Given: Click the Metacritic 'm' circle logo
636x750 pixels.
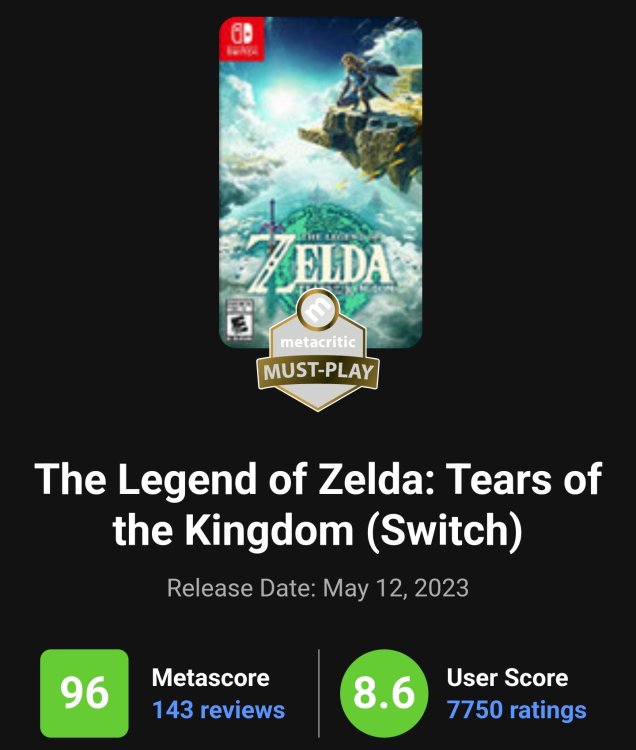Looking at the screenshot, I should 318,310.
